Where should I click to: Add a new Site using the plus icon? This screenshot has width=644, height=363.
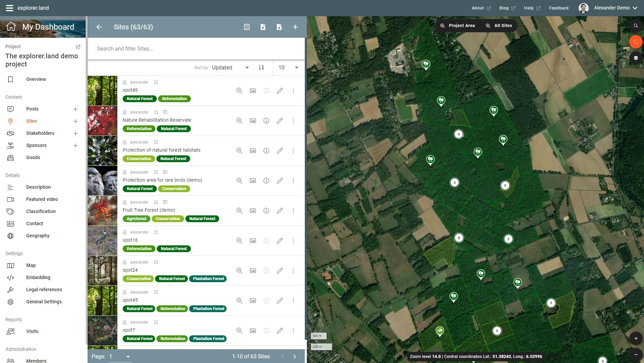tap(295, 27)
